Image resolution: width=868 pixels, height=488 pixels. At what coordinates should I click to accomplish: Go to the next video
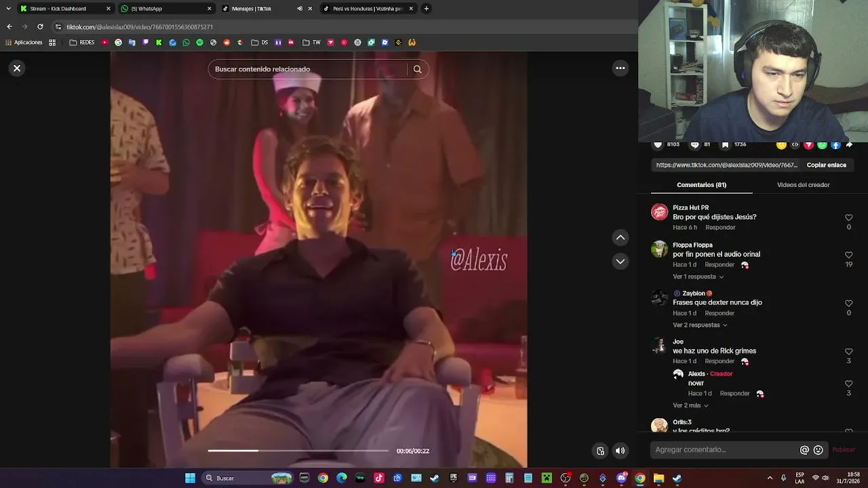point(620,261)
